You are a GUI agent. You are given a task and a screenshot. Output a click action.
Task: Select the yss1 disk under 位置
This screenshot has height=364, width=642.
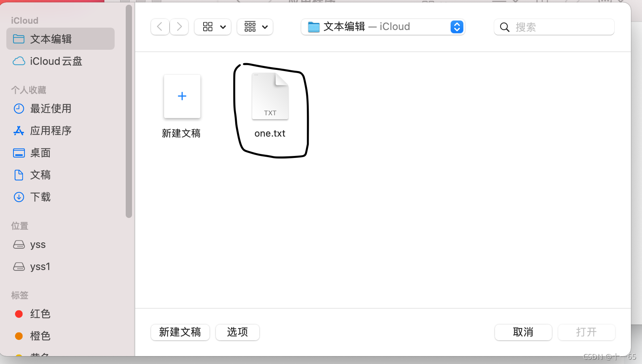[40, 266]
